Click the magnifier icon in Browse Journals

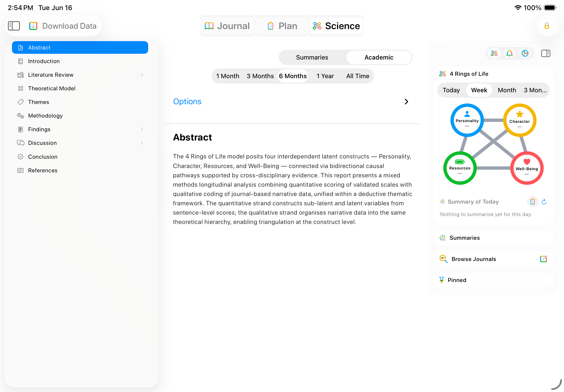443,259
